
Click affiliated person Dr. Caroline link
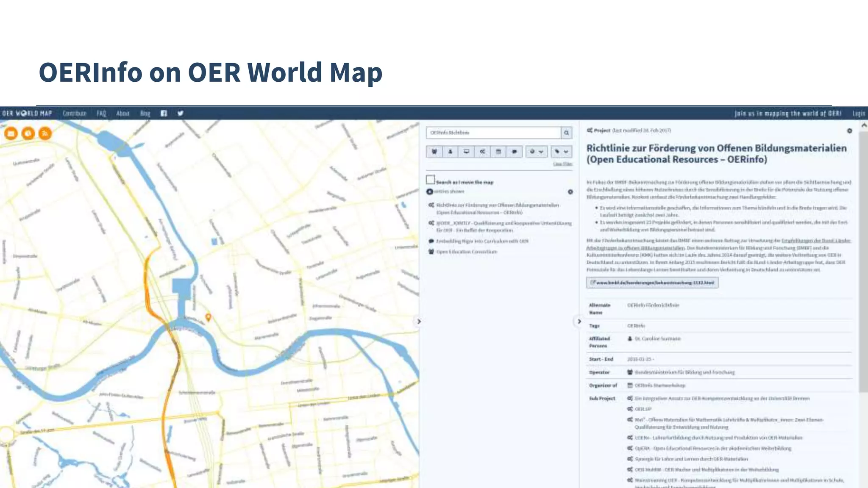658,339
